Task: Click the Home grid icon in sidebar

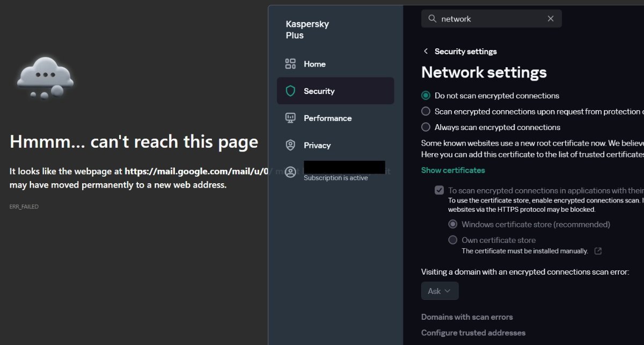Action: point(290,64)
